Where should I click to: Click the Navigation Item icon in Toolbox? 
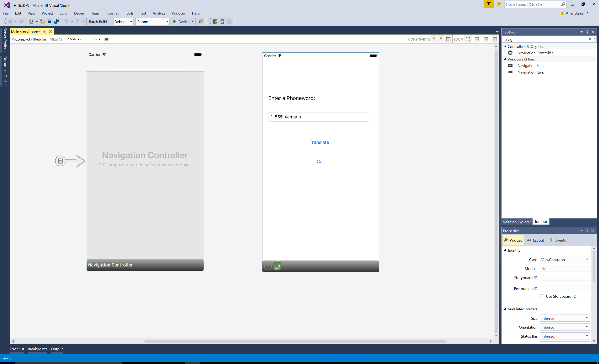510,72
